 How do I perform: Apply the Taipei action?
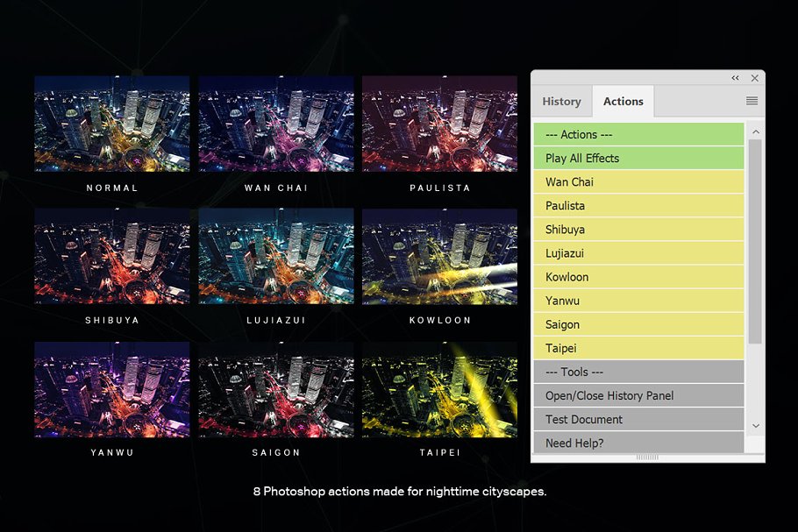[x=638, y=348]
